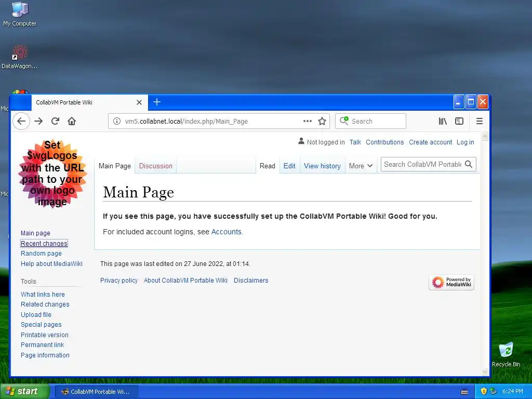
Task: Go back with the browser back arrow
Action: click(21, 121)
